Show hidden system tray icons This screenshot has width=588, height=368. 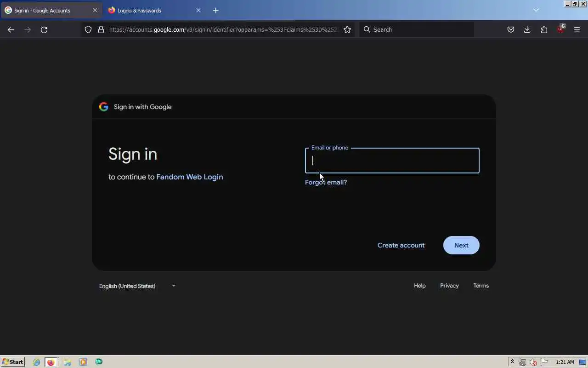coord(512,362)
